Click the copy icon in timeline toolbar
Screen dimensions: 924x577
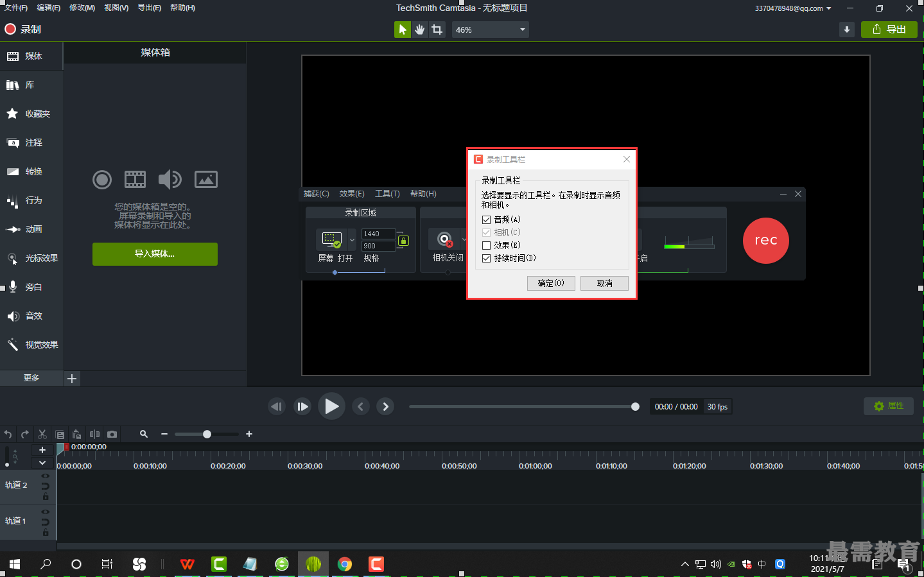pyautogui.click(x=60, y=435)
